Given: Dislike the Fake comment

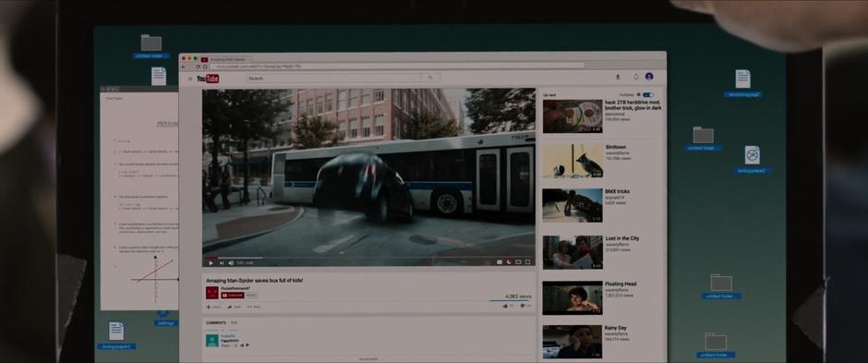Looking at the screenshot, I should click(247, 345).
